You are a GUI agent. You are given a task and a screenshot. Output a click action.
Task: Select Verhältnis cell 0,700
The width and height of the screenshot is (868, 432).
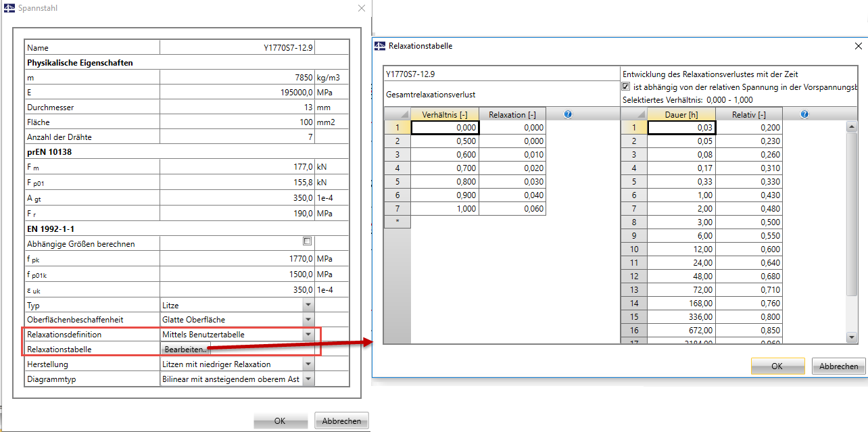click(x=445, y=168)
